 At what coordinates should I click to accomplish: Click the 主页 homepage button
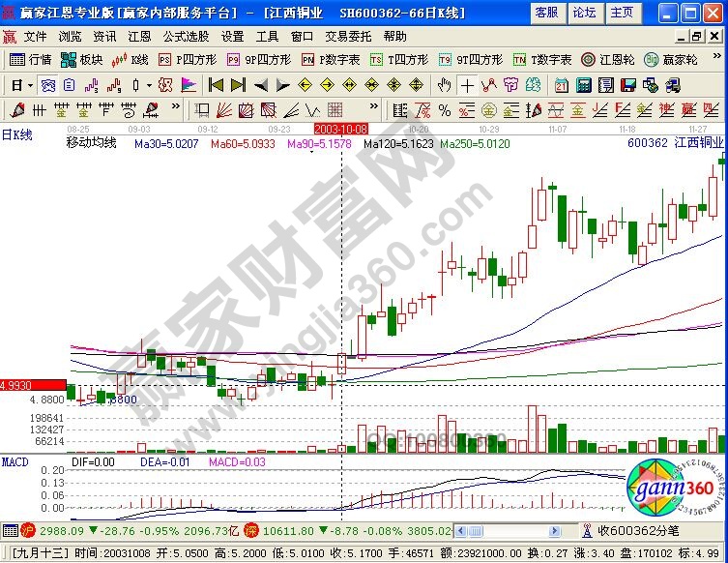[624, 13]
